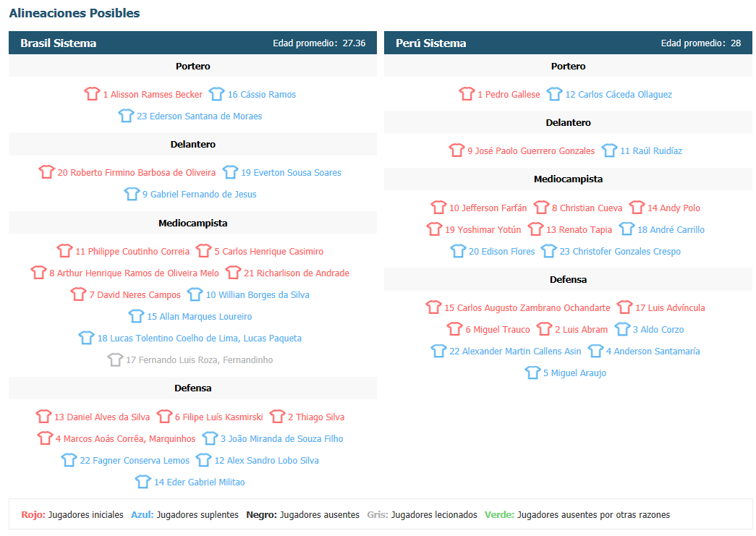The width and height of the screenshot is (756, 536).
Task: Click the blue shirt icon next to Aldo Corzo
Action: click(622, 328)
